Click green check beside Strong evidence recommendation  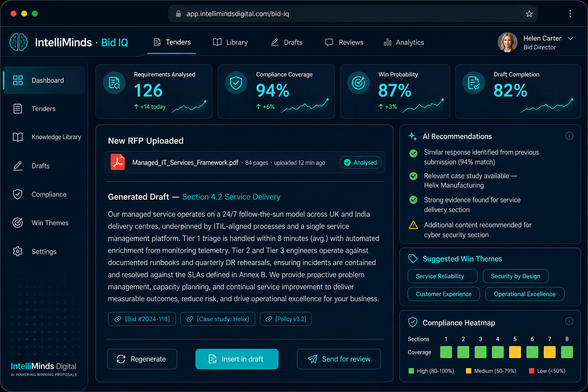click(x=413, y=200)
